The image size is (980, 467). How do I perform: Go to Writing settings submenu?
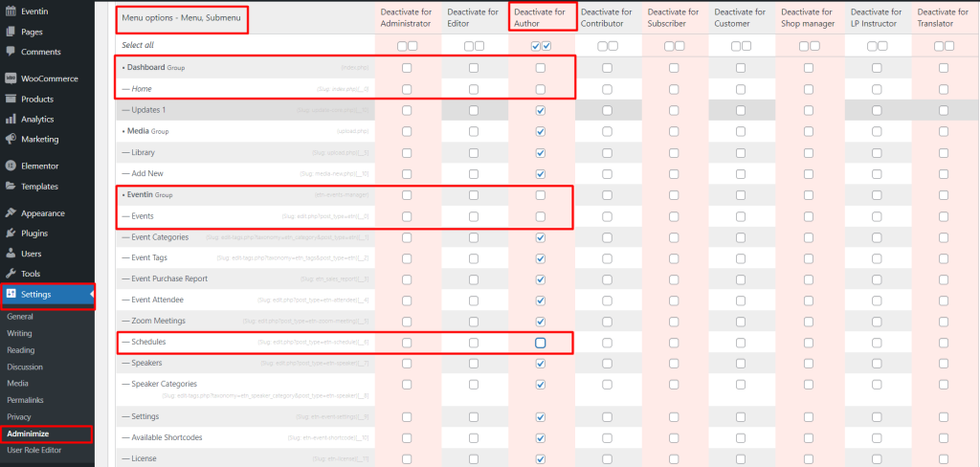click(x=19, y=334)
